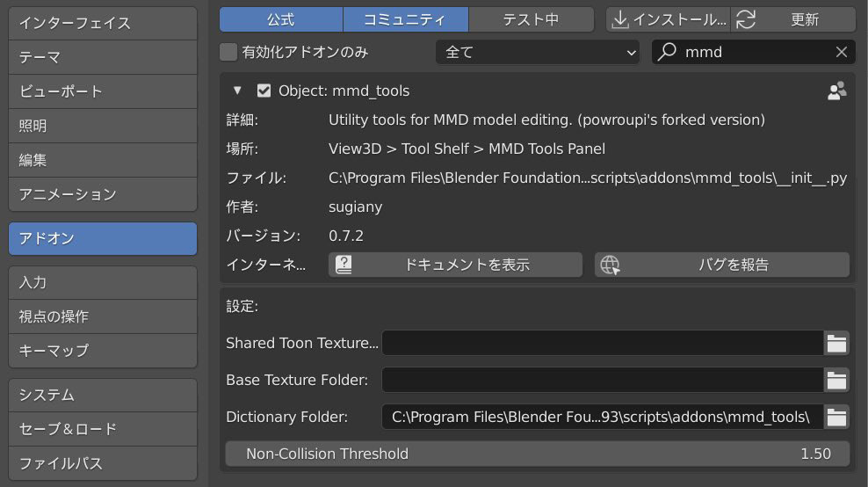Disable the mmd_tools addon checkbox
The height and width of the screenshot is (487, 868).
click(264, 91)
